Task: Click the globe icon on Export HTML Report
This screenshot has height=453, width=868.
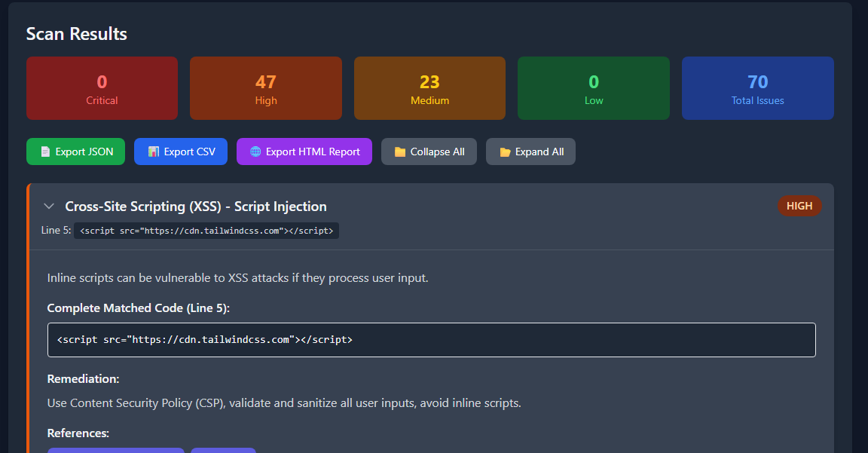Action: pos(255,152)
